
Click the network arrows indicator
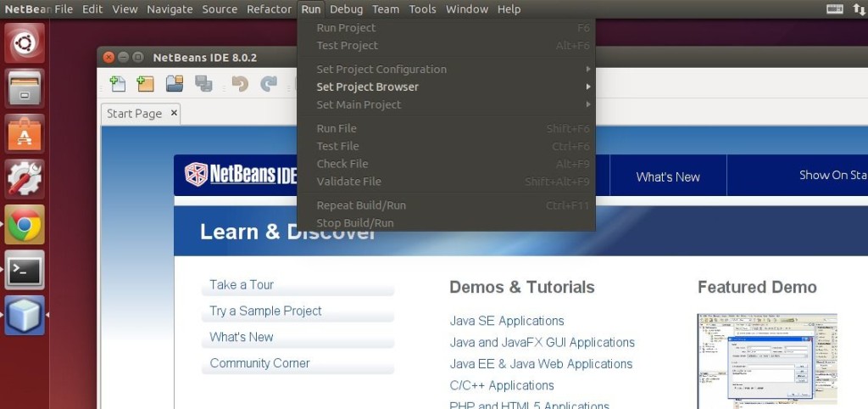point(860,8)
